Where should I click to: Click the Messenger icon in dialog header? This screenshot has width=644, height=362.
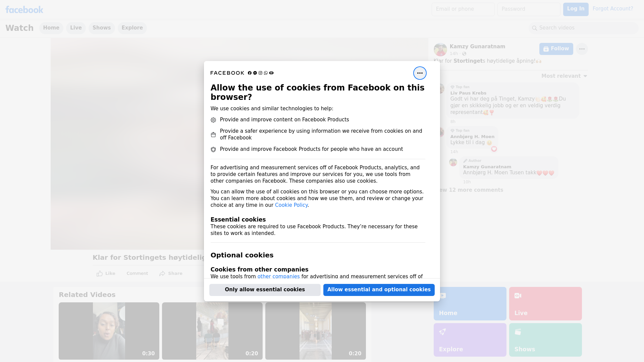coord(255,73)
